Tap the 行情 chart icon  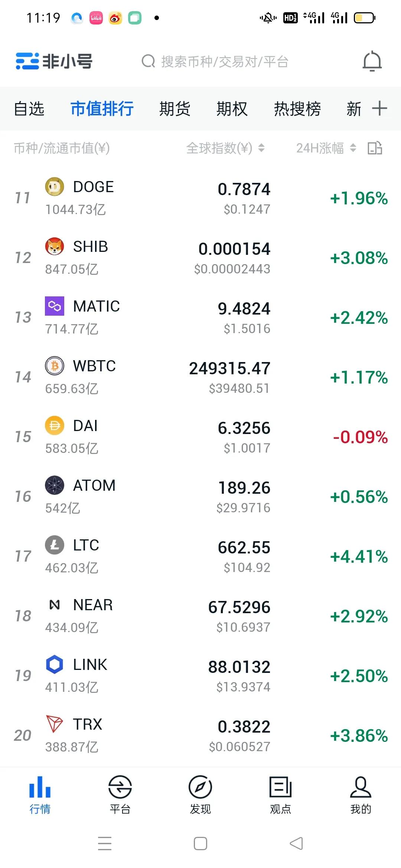pyautogui.click(x=40, y=786)
